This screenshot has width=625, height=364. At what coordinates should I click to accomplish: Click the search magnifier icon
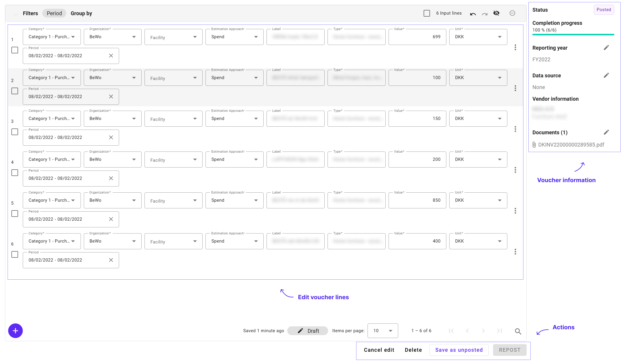pos(518,331)
